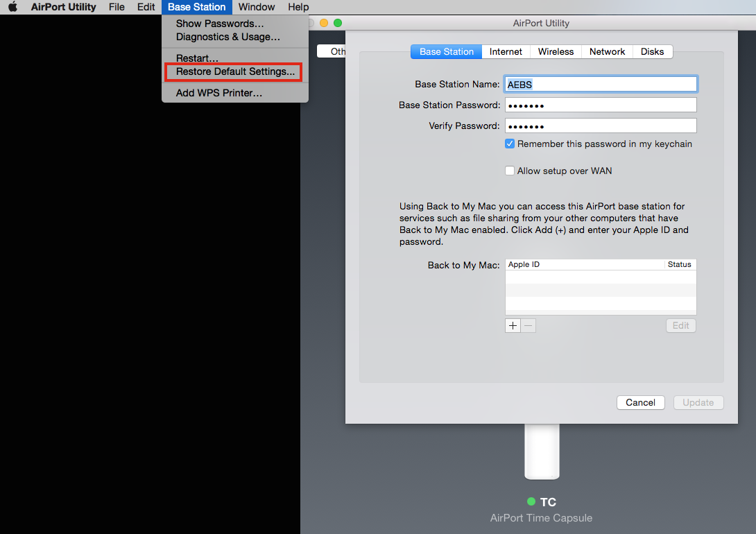Viewport: 756px width, 534px height.
Task: Enable Allow setup over WAN
Action: tap(510, 171)
